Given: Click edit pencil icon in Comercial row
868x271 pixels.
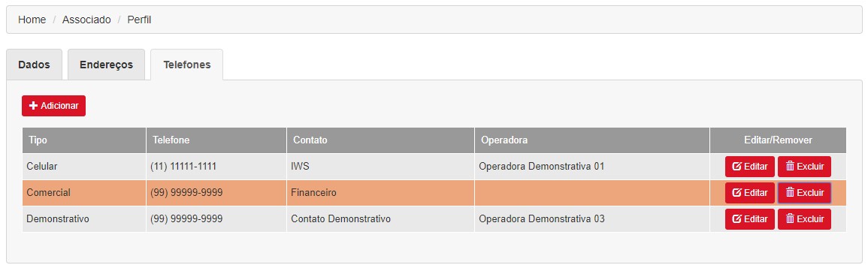Looking at the screenshot, I should tap(736, 192).
